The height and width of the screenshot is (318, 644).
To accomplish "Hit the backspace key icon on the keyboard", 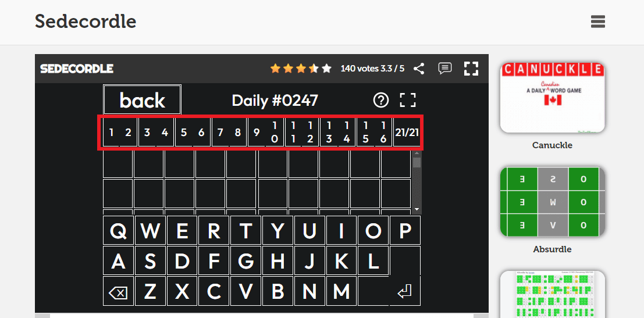I will 118,291.
